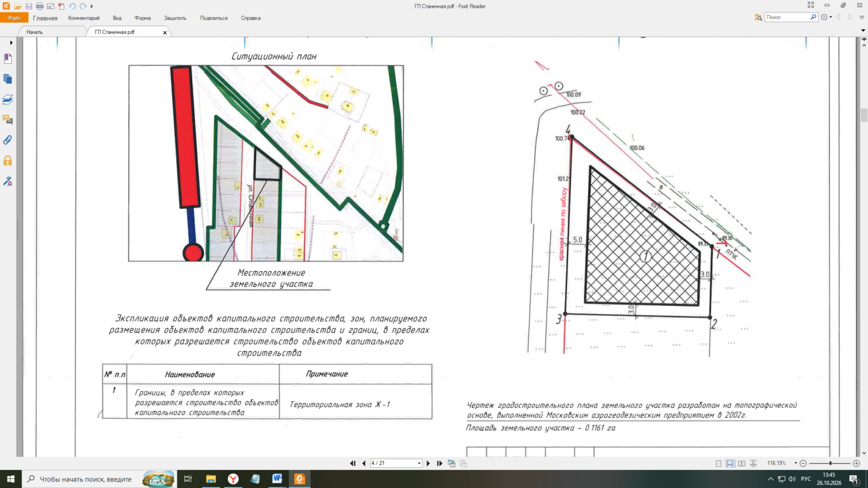Enable continuous facing view mode
The width and height of the screenshot is (868, 488).
(753, 463)
